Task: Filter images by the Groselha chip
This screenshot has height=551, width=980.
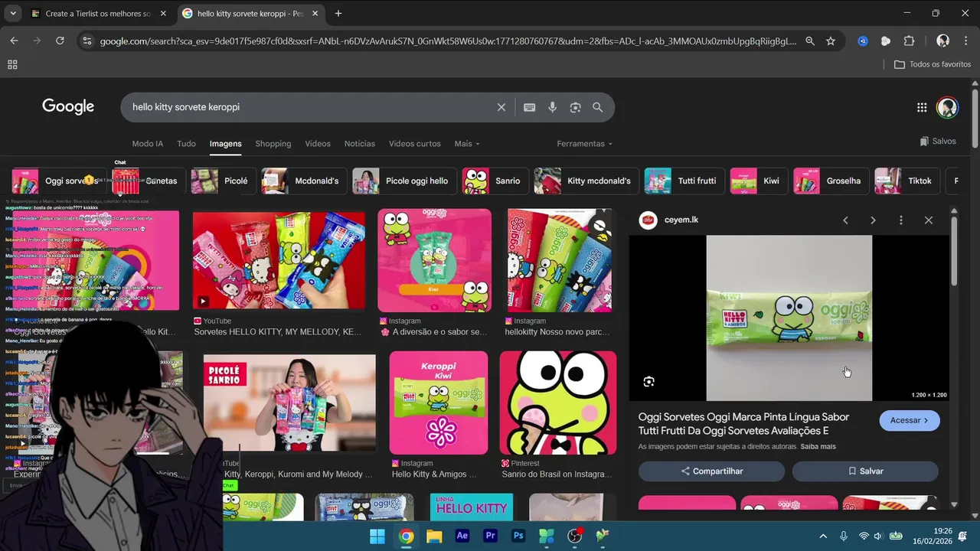Action: 830,181
